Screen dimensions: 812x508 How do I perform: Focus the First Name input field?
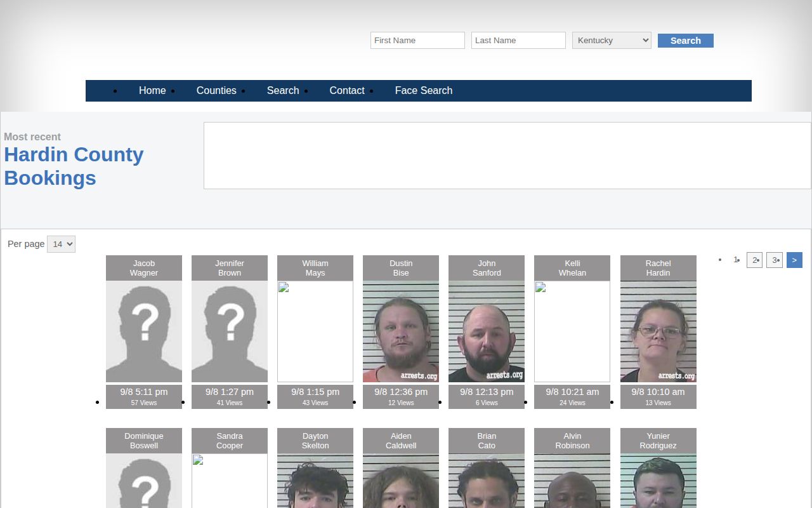[x=417, y=40]
